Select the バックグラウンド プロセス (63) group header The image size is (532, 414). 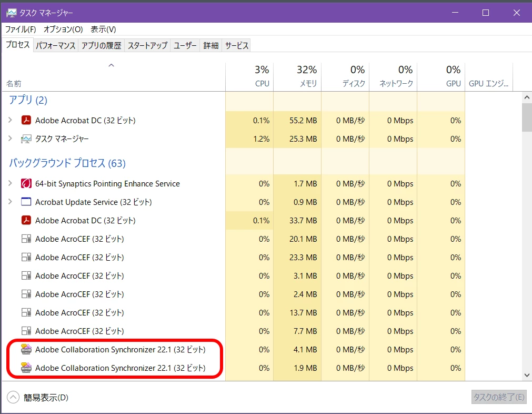(67, 163)
